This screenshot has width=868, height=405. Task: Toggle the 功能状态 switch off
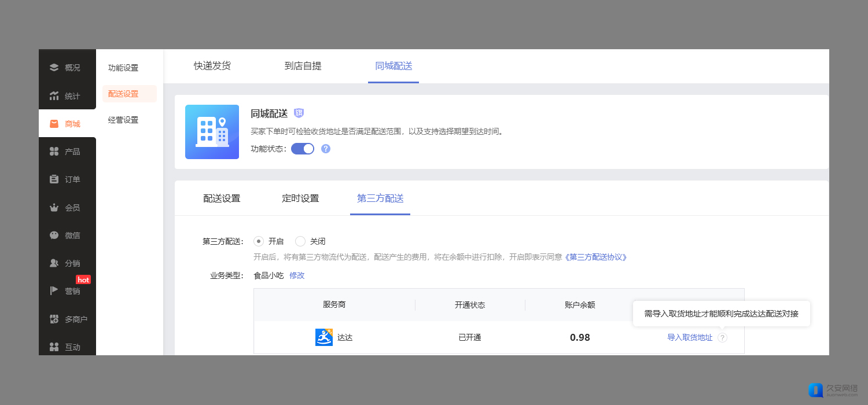coord(303,149)
